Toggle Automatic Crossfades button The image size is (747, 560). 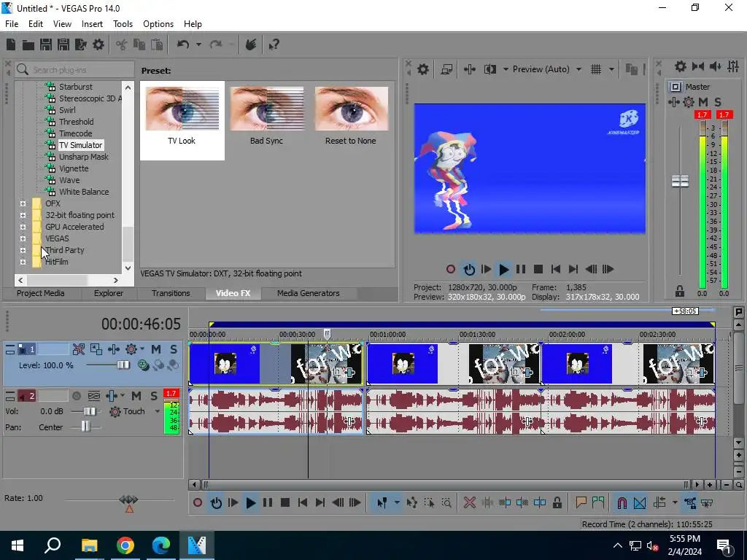(x=640, y=503)
